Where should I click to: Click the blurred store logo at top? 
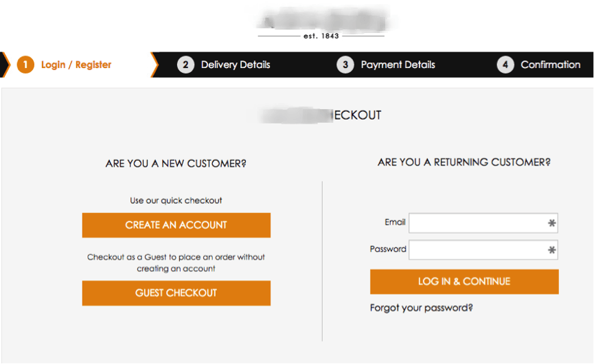point(321,20)
